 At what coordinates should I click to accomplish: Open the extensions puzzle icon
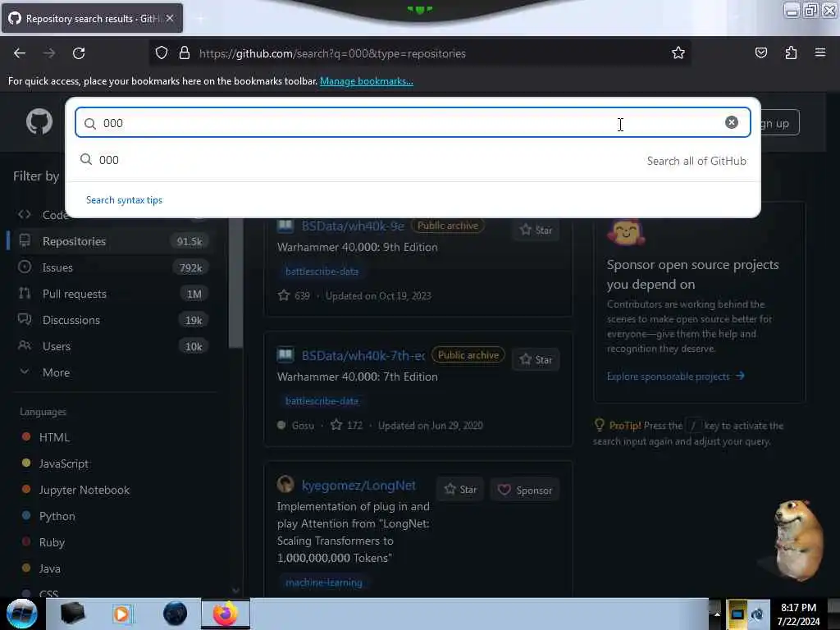[791, 52]
